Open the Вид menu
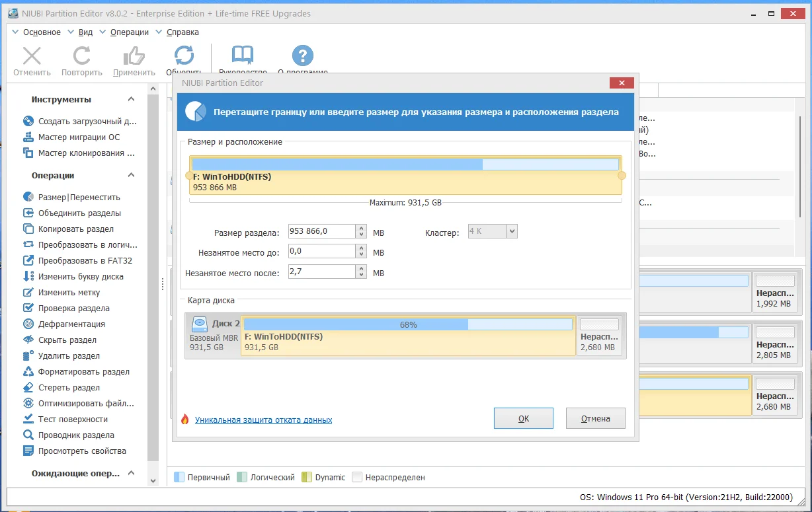The width and height of the screenshot is (812, 512). click(85, 32)
